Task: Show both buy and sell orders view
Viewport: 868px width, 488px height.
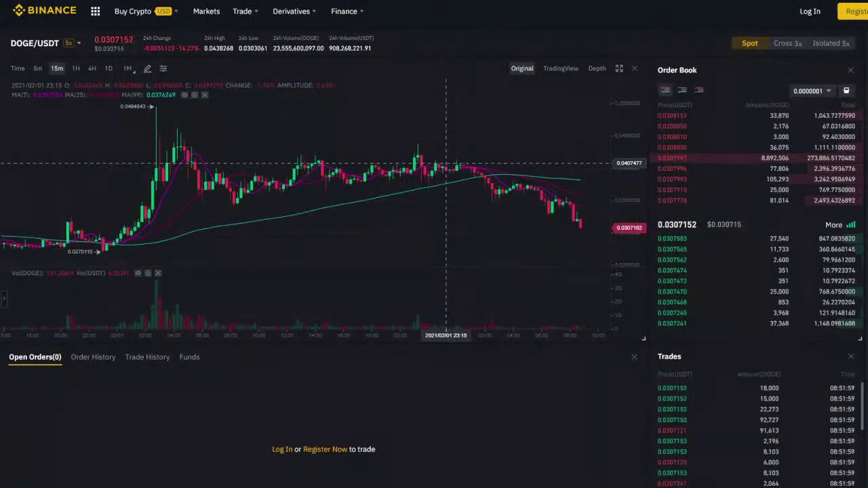Action: coord(665,90)
